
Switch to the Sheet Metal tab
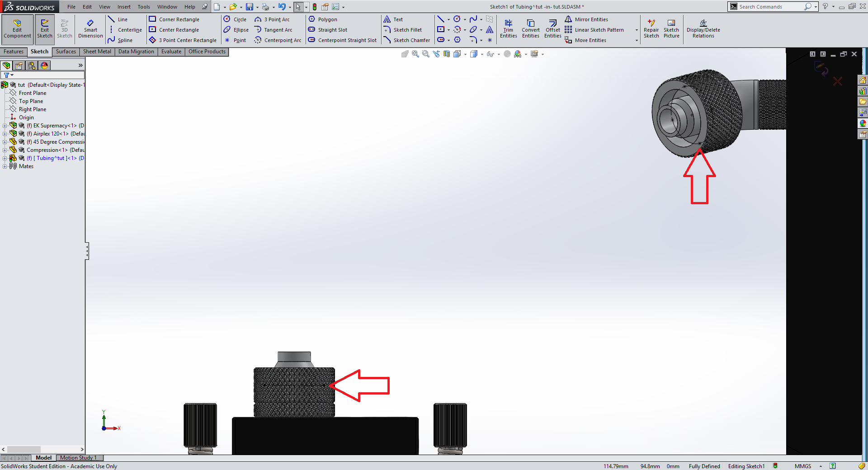(x=97, y=52)
